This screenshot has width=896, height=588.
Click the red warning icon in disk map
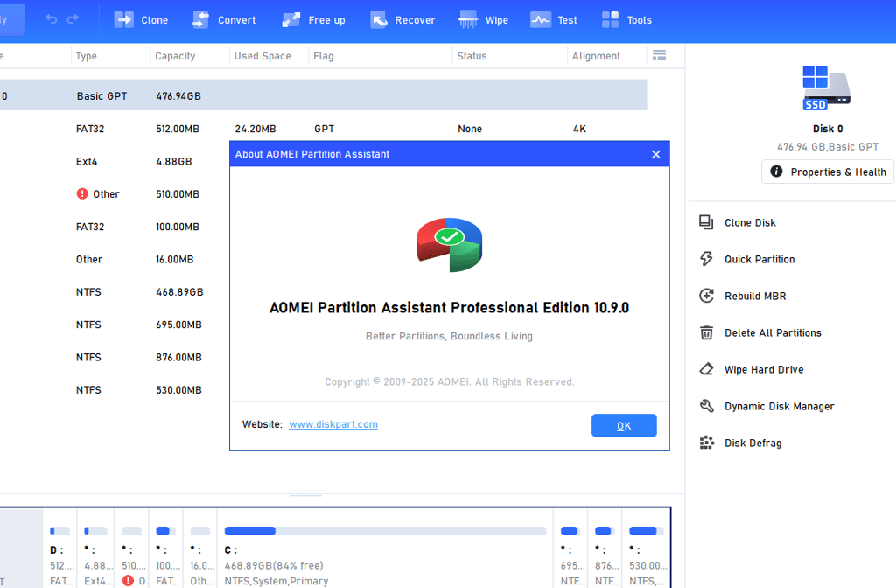click(x=128, y=581)
